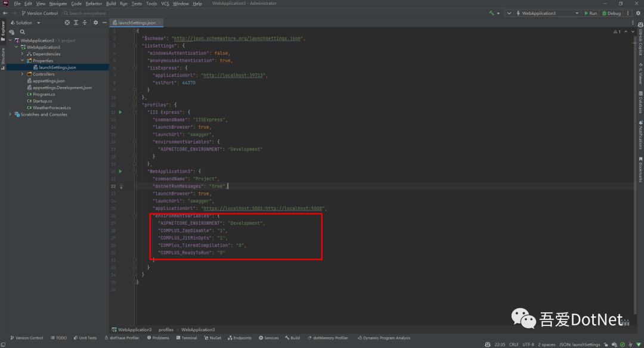
Task: Toggle tool window bars in corner
Action: (3, 344)
